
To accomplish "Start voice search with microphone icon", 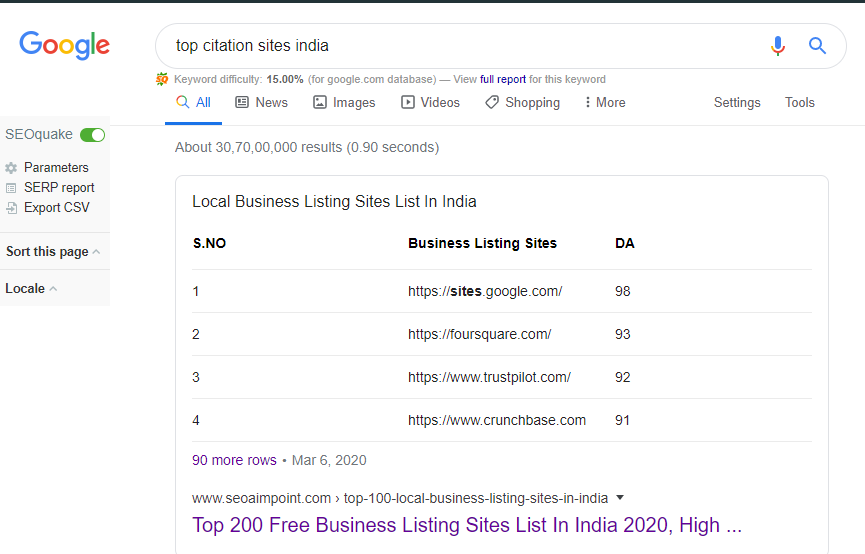I will point(778,46).
